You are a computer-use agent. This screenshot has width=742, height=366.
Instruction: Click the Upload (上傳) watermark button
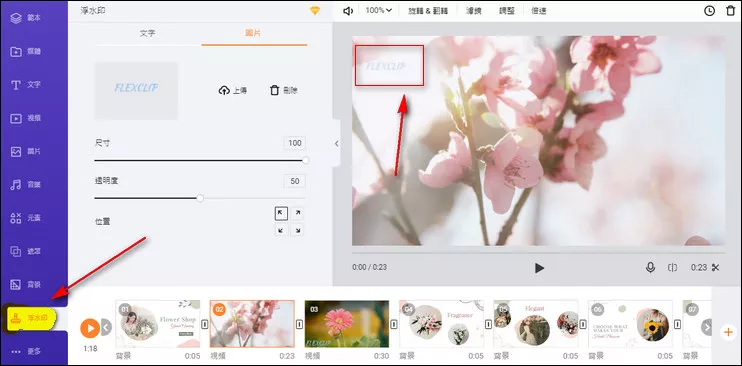(233, 90)
